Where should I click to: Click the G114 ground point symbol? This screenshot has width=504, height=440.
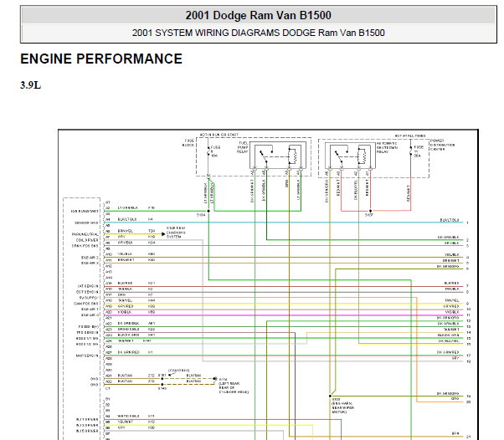(x=215, y=379)
